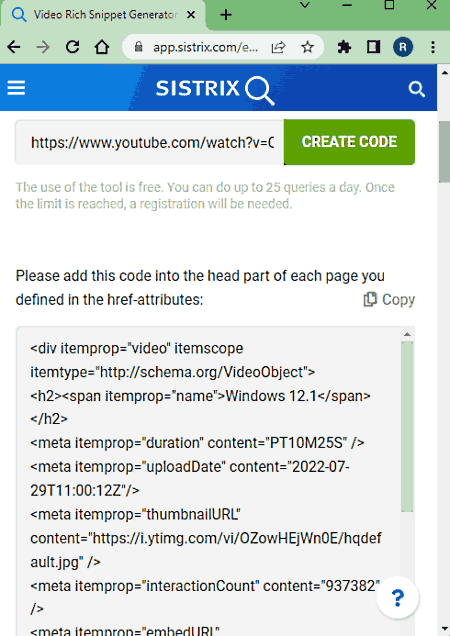Click the browser forward arrow
The height and width of the screenshot is (636, 450).
pos(43,47)
